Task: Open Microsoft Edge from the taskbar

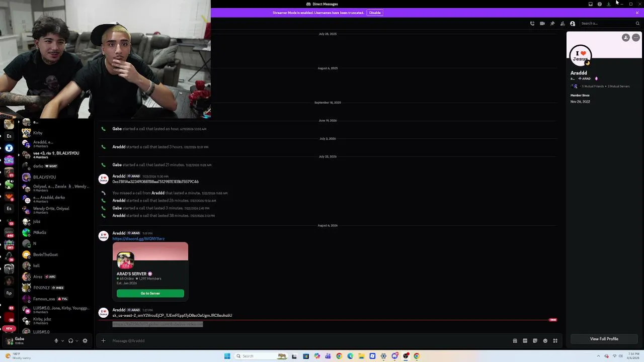Action: (350, 356)
